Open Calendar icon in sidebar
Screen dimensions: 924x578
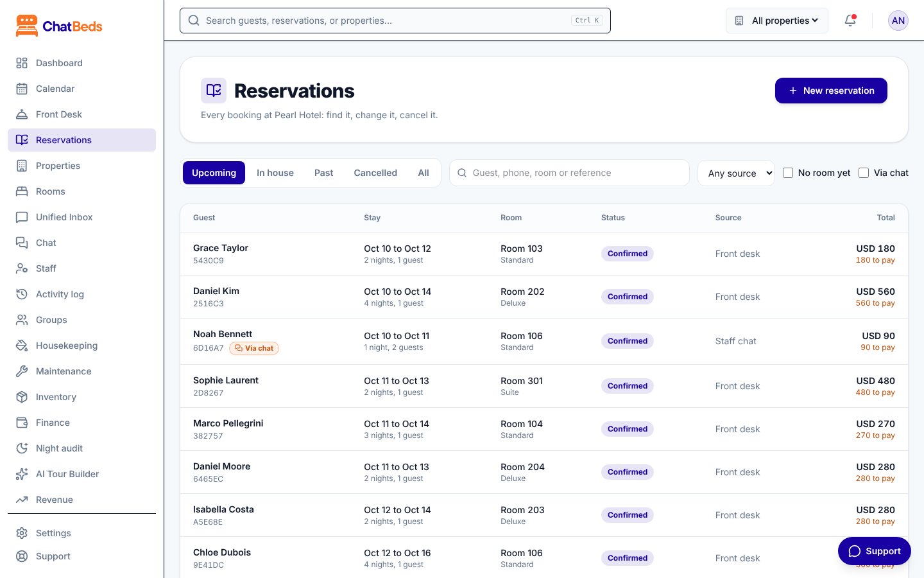(x=22, y=89)
